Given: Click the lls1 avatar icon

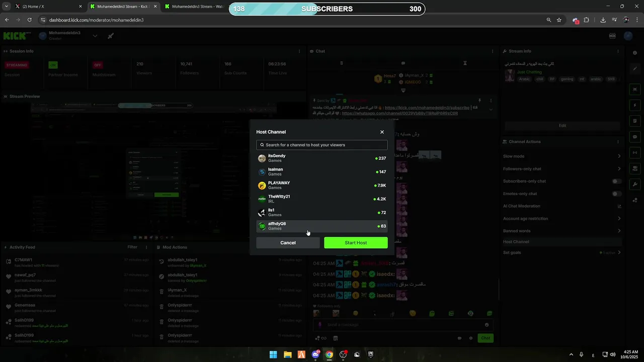Looking at the screenshot, I should click(262, 213).
